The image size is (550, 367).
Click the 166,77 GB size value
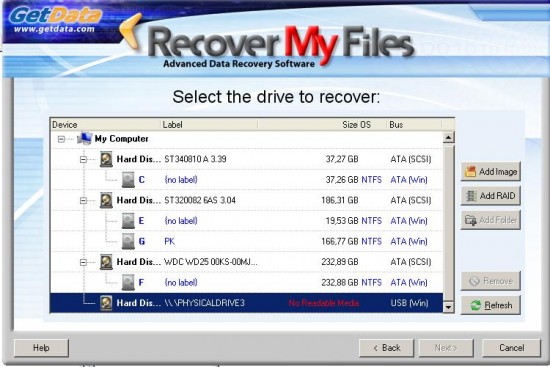coord(340,241)
